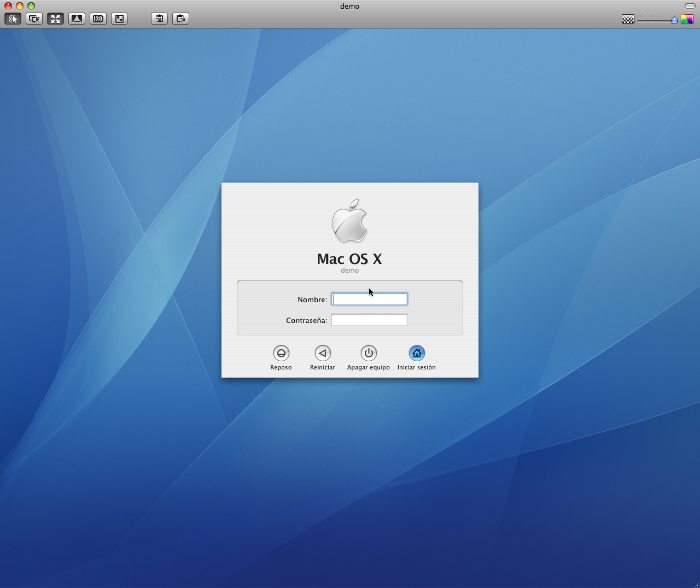Viewport: 700px width, 588px height.
Task: Toggle shared mouse control toolbar button
Action: 34,19
